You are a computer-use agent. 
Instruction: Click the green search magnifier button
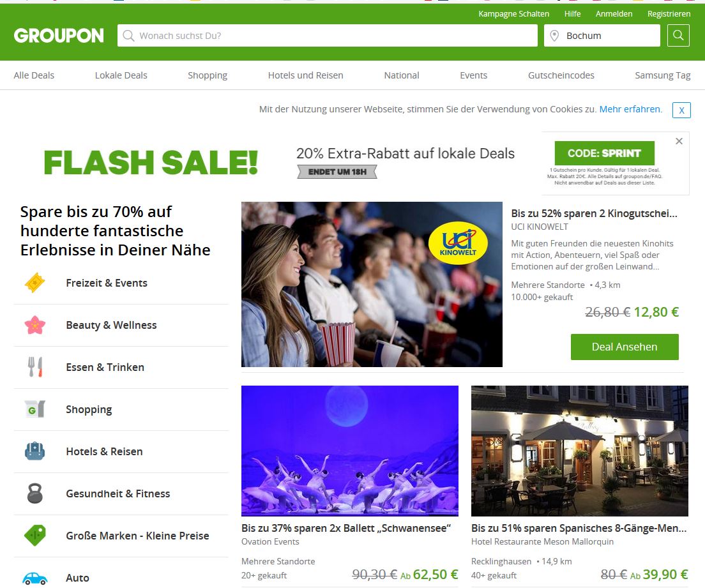pos(678,36)
